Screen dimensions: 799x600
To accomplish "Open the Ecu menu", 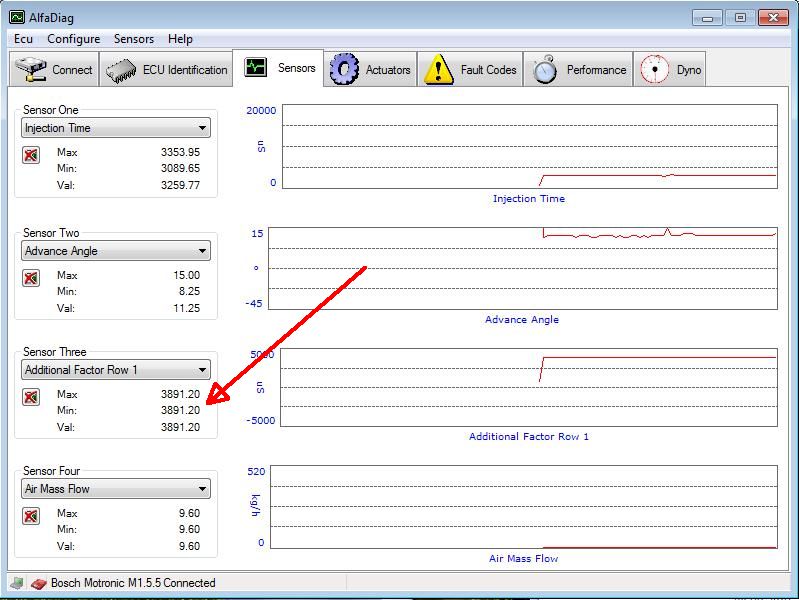I will point(23,39).
